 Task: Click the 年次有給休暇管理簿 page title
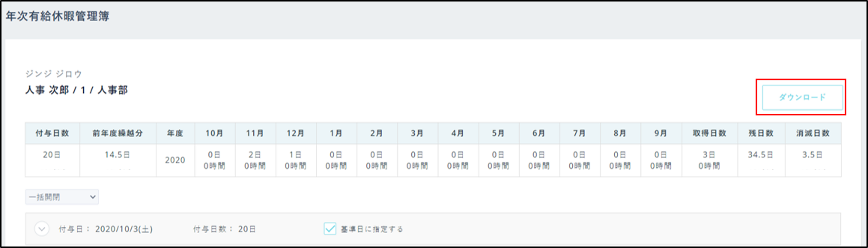click(58, 16)
